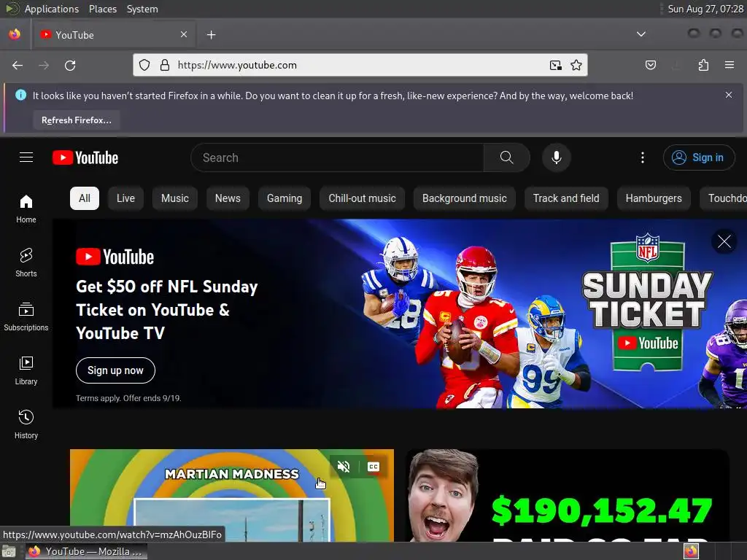Image resolution: width=747 pixels, height=560 pixels.
Task: Click the YouTube logo in the header
Action: click(x=85, y=157)
